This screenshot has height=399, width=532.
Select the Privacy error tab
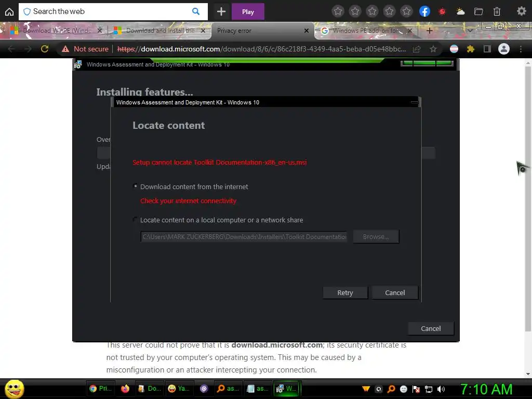coord(263,31)
